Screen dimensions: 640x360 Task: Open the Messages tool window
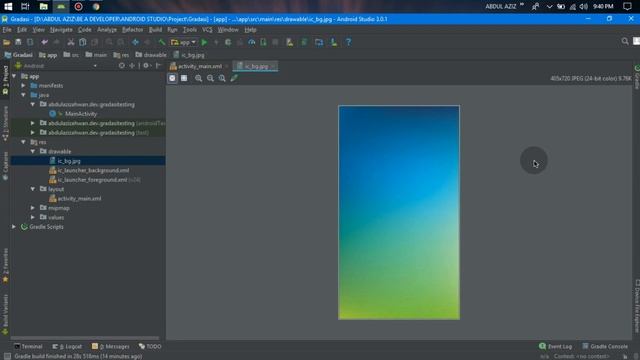pyautogui.click(x=110, y=346)
